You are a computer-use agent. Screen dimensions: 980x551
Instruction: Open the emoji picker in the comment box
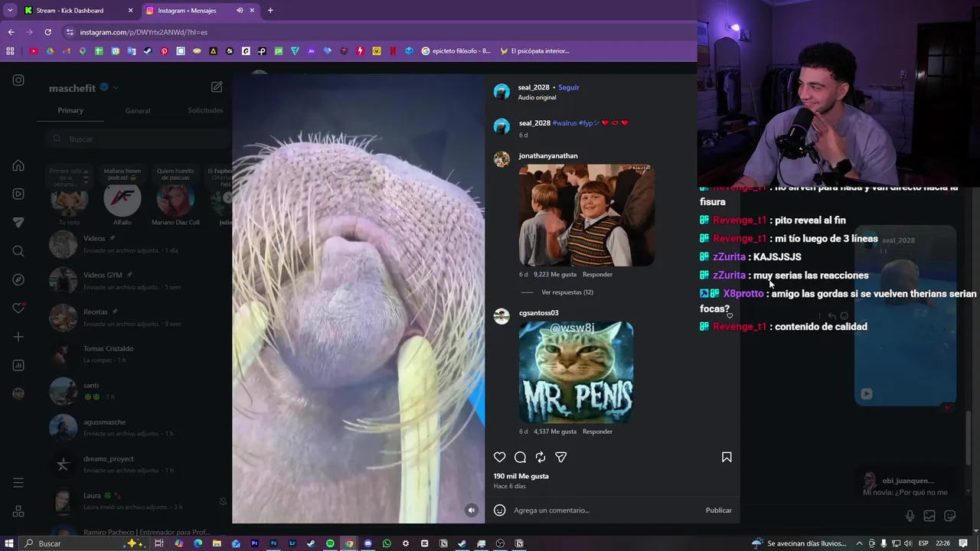coord(500,510)
